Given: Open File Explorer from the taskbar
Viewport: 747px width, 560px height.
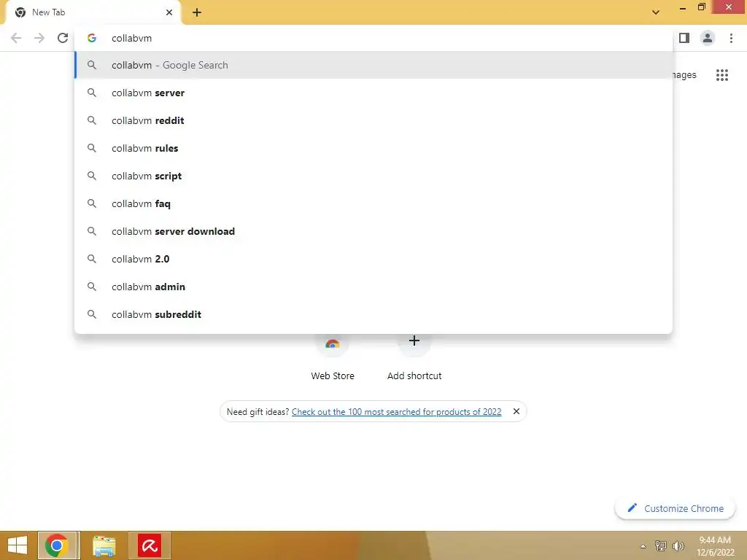Looking at the screenshot, I should 104,545.
